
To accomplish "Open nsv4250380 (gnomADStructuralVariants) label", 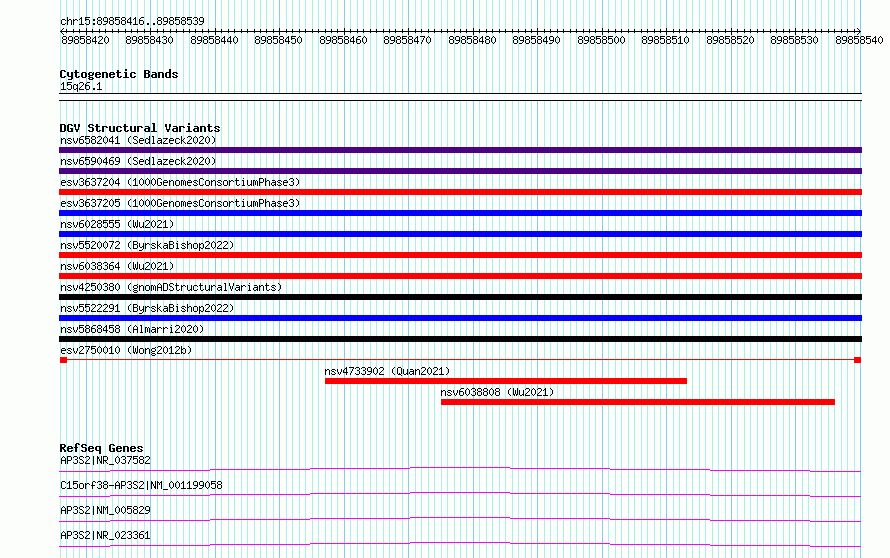I will click(x=171, y=287).
